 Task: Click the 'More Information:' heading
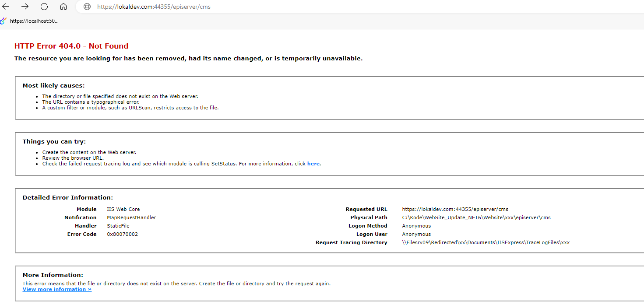point(53,275)
